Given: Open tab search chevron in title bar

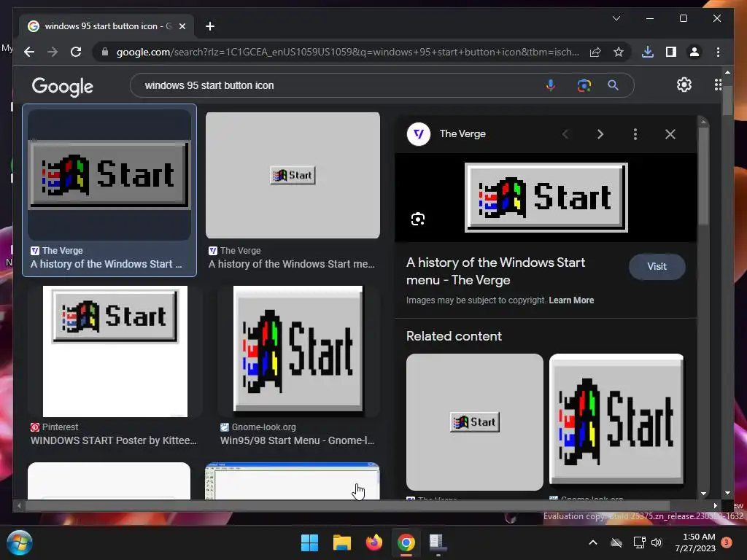Looking at the screenshot, I should [x=616, y=18].
